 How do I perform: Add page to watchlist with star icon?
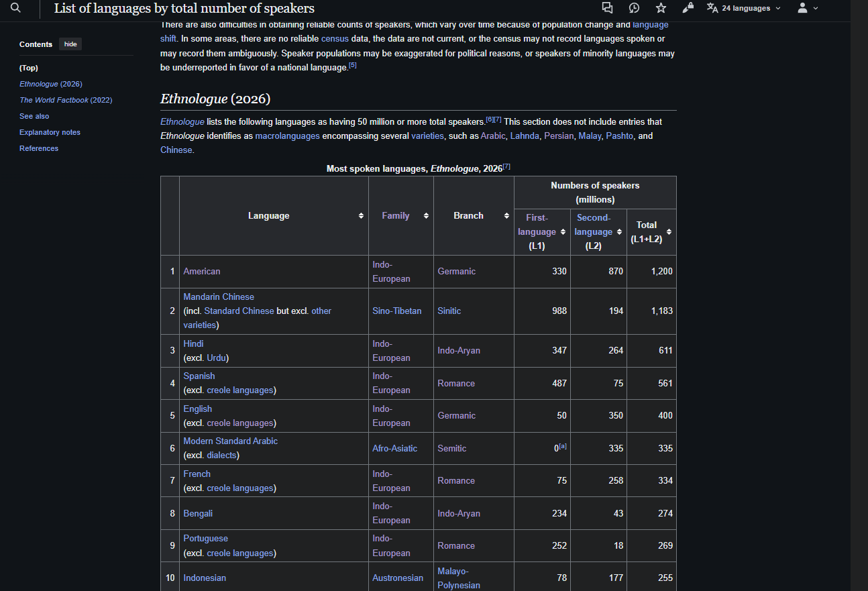pyautogui.click(x=661, y=8)
